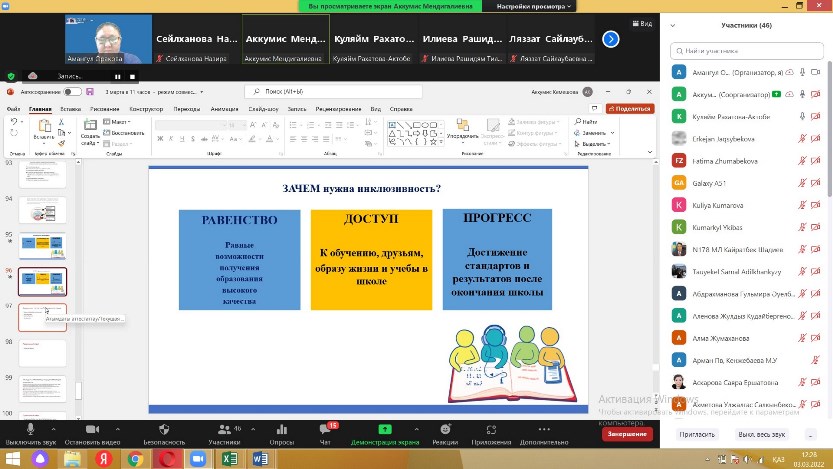Open the Insert (Вставка) ribbon tab

pos(70,108)
